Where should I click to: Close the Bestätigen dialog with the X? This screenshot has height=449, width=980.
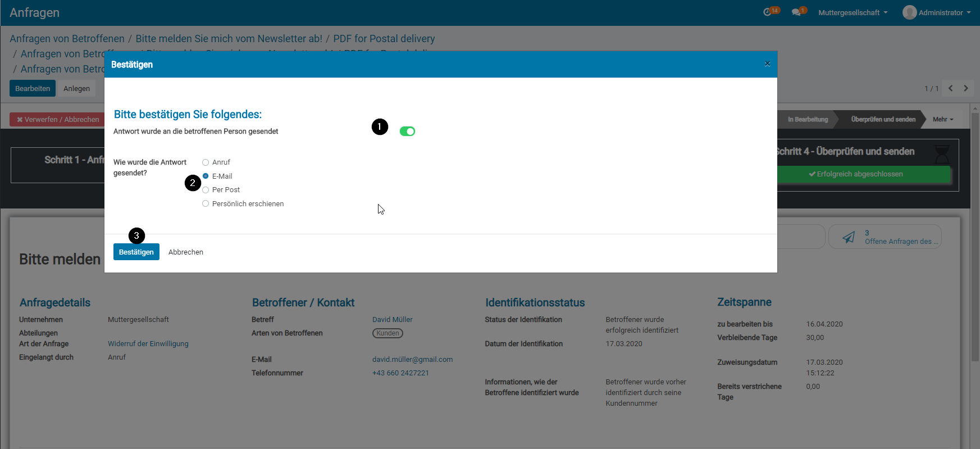tap(767, 64)
